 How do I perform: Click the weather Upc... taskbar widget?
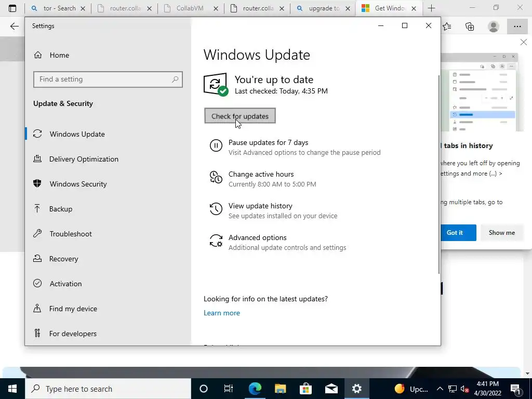point(411,389)
